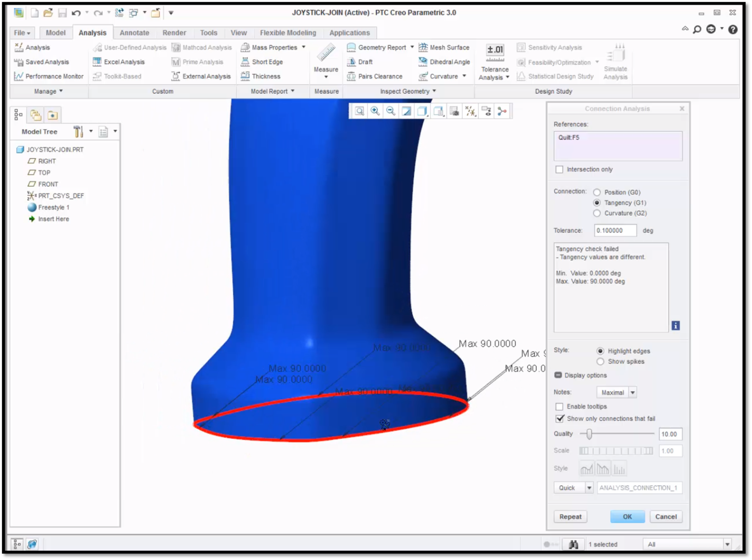752x560 pixels.
Task: Click the Analysis tool in ribbon
Action: pos(32,47)
